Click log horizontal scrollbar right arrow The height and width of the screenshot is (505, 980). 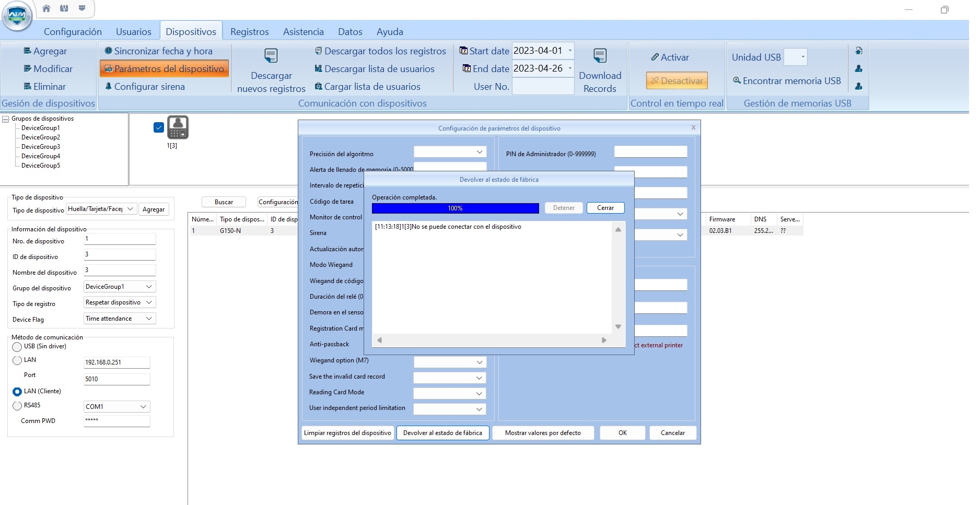(604, 340)
